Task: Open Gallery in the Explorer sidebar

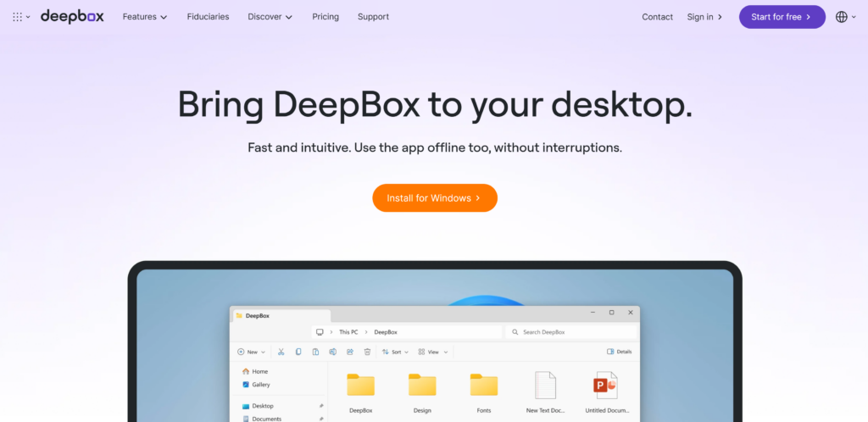Action: pos(256,385)
